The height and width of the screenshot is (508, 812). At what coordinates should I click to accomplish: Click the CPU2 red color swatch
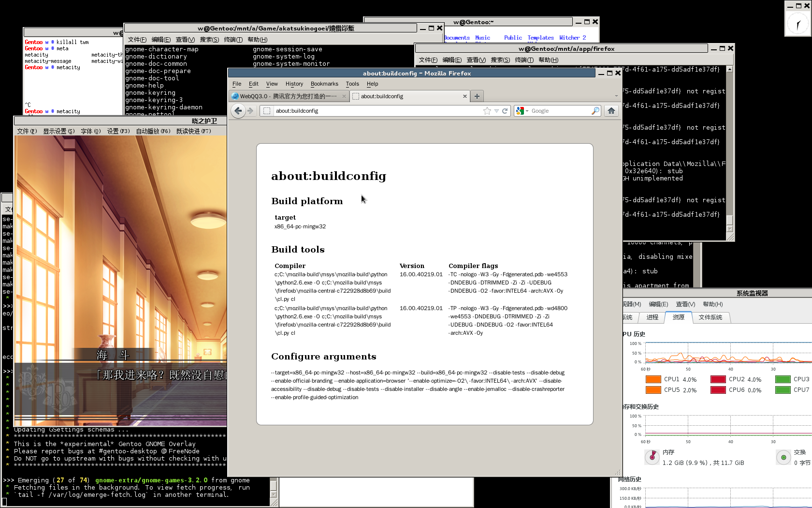pos(718,379)
